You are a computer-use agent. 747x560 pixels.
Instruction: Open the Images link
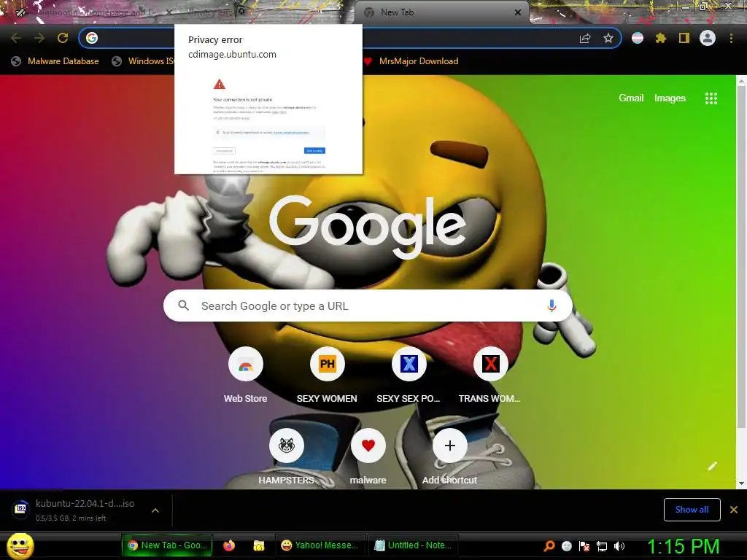tap(670, 98)
